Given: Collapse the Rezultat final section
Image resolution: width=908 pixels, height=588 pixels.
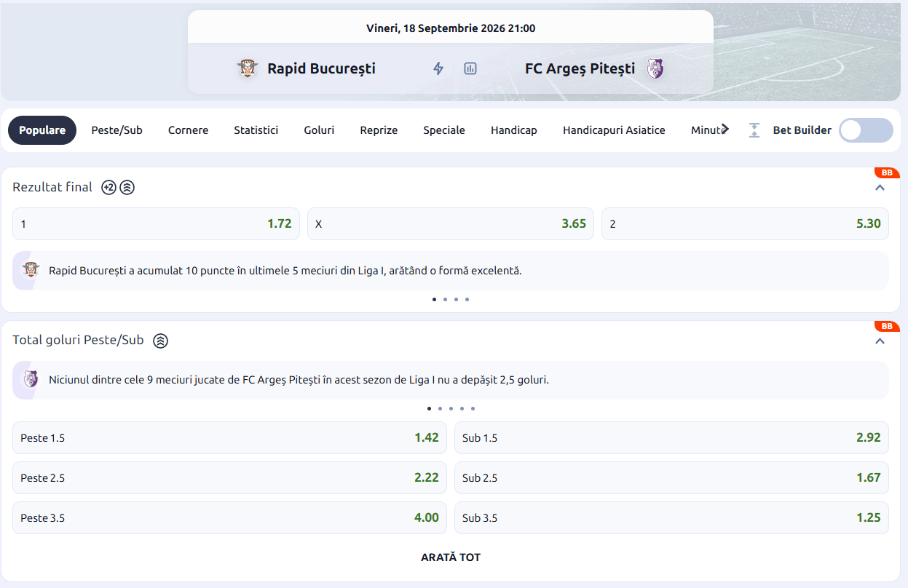Looking at the screenshot, I should coord(880,188).
